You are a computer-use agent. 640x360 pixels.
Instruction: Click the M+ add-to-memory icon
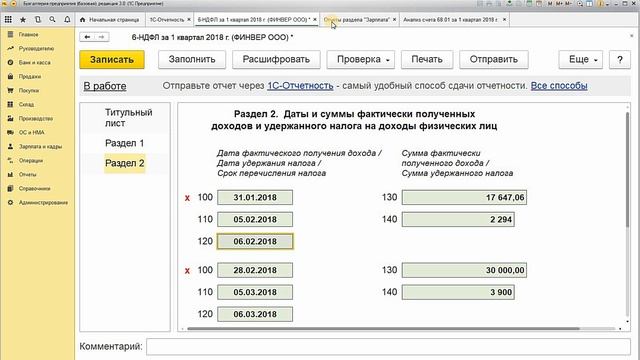click(559, 4)
